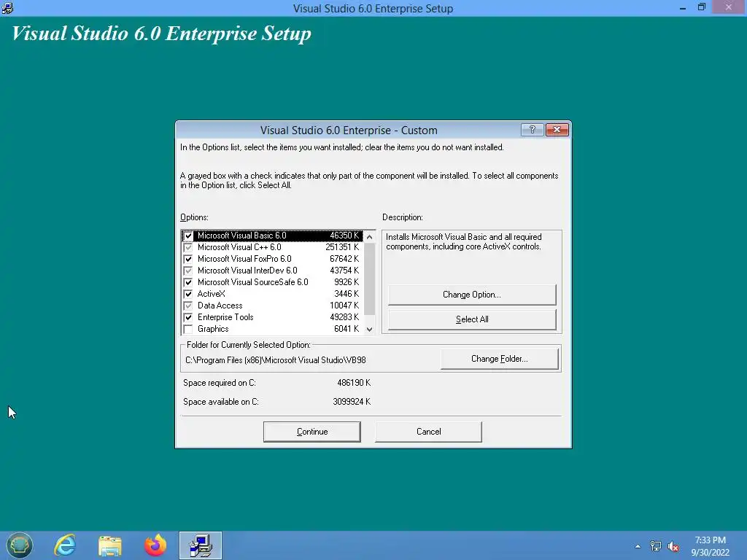Click the 251351 K size value
Viewport: 747px width, 560px height.
[342, 248]
